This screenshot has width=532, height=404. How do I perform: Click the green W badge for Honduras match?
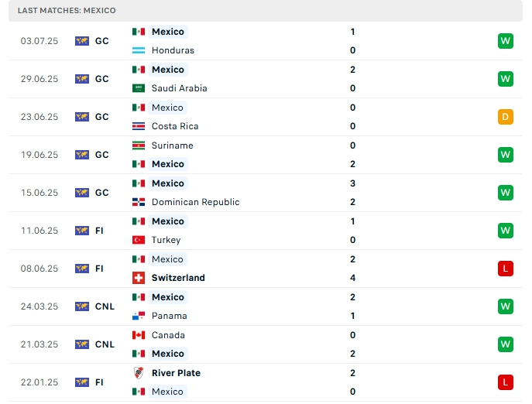[506, 41]
